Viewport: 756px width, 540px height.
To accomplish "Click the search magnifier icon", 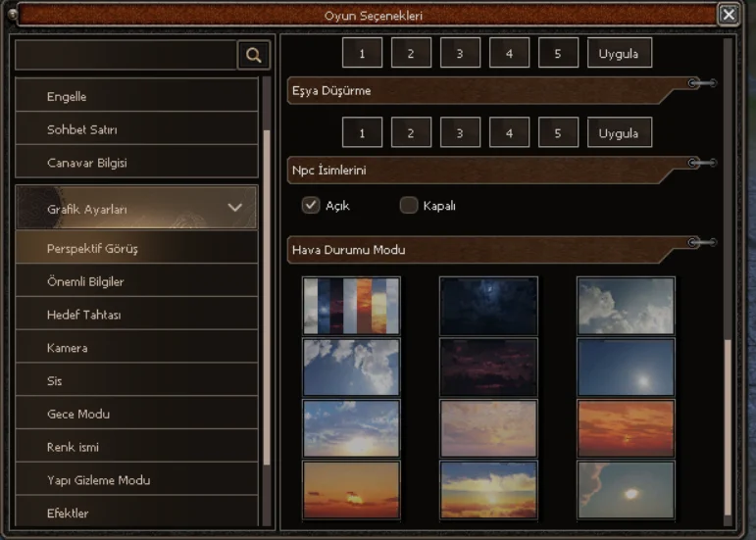I will click(x=254, y=56).
